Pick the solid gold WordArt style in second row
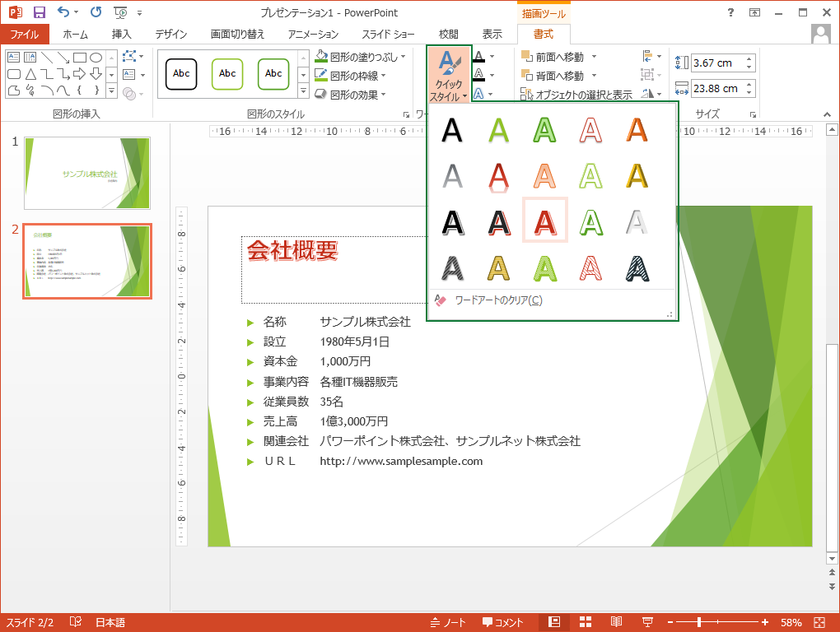The height and width of the screenshot is (632, 840). (x=634, y=175)
